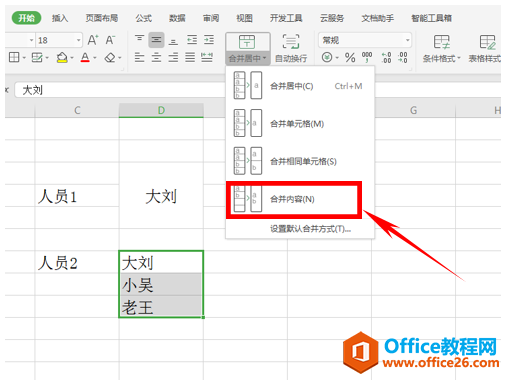The width and height of the screenshot is (506, 380).
Task: Expand the borders dropdown arrow
Action: click(x=24, y=58)
